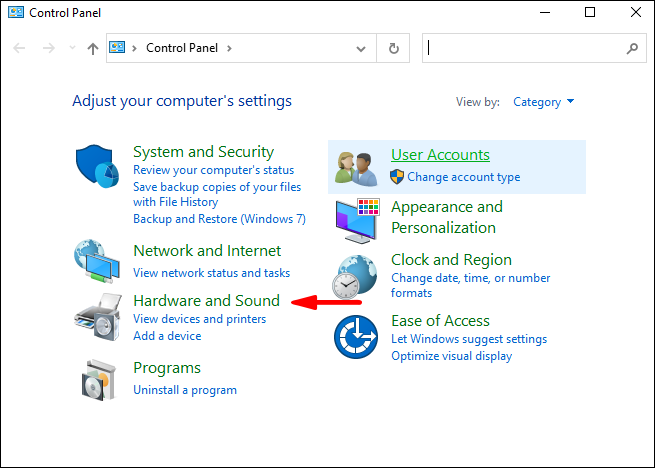Open View devices and printers
The height and width of the screenshot is (468, 655).
(x=199, y=319)
